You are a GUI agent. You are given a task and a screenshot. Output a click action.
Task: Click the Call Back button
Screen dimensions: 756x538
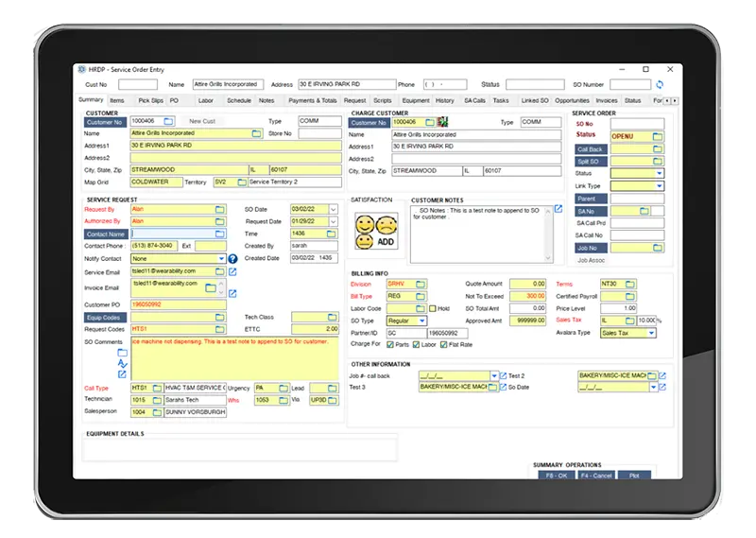point(591,149)
